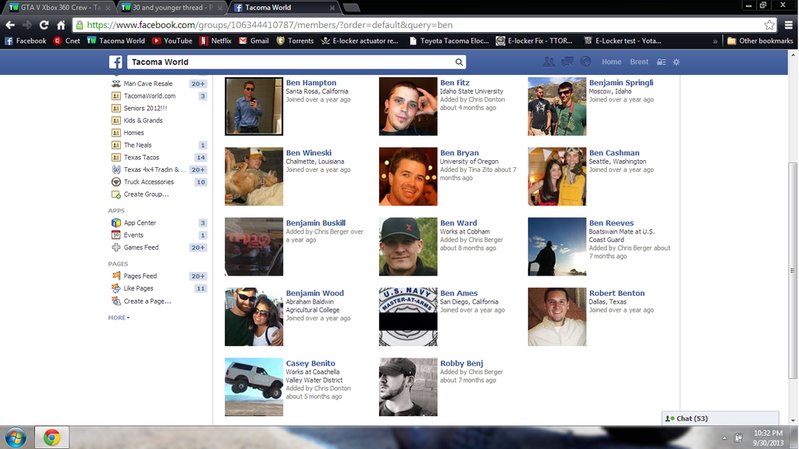Screen dimensions: 799x449
Task: Open Benjamin Wood's profile
Action: tap(314, 293)
